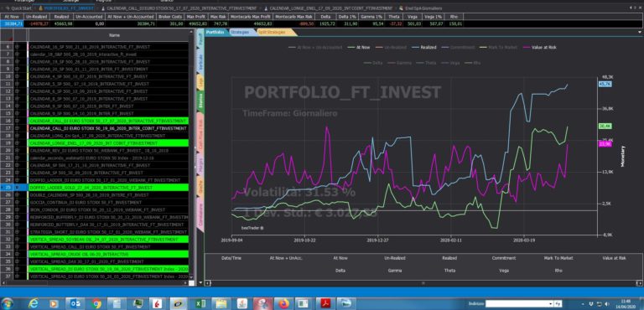
Task: Toggle the Theta legend series
Action: pos(426,63)
